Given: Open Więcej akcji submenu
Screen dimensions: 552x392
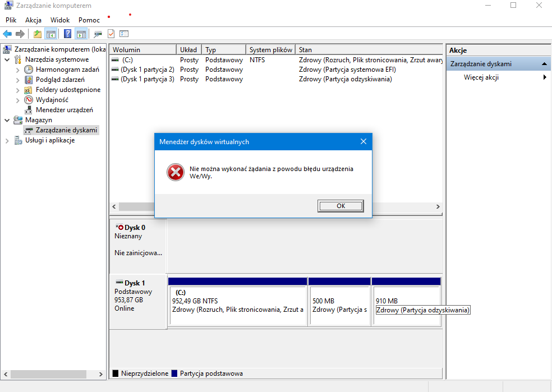Looking at the screenshot, I should click(481, 77).
